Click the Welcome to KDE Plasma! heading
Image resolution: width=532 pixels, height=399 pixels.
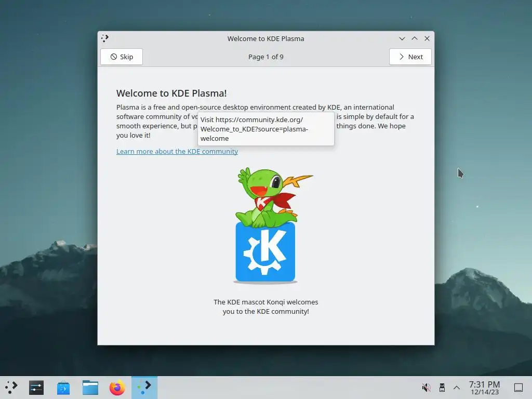(171, 94)
